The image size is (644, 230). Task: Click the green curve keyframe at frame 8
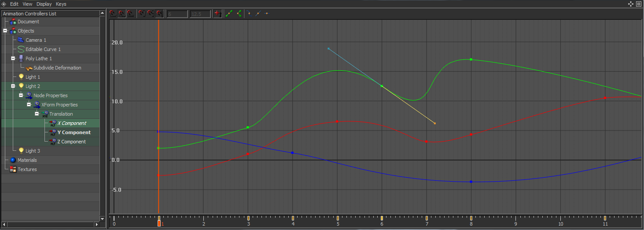click(x=471, y=59)
